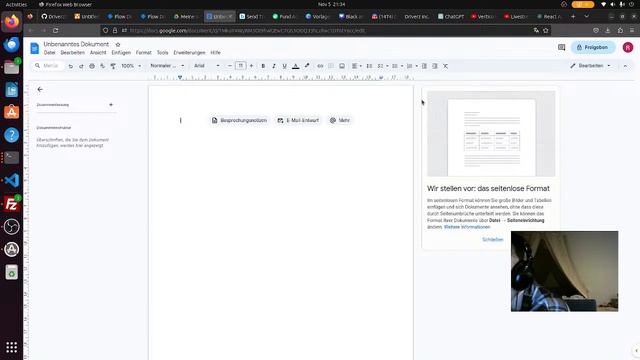Click the Google Docs home icon
Screen dimensions: 640x360
(x=35, y=48)
